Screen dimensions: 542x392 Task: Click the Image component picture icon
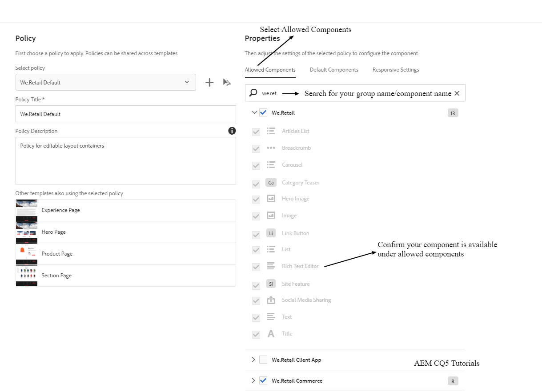(x=271, y=216)
